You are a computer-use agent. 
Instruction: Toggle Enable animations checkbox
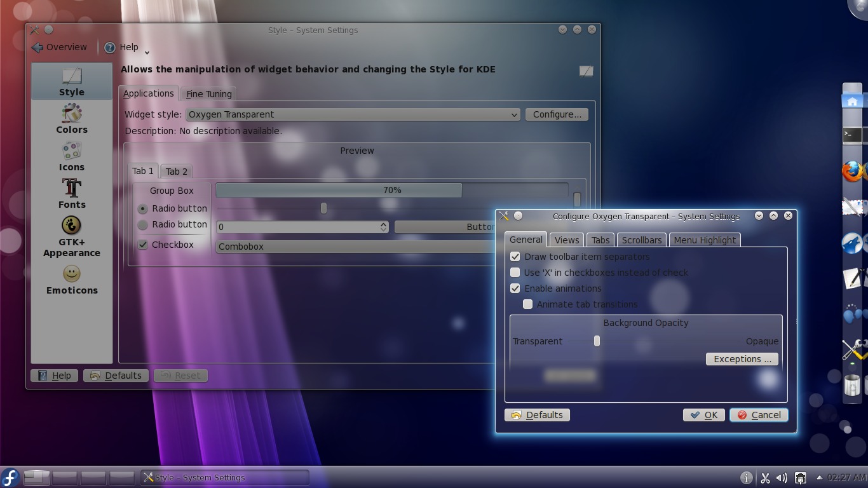[x=515, y=288]
